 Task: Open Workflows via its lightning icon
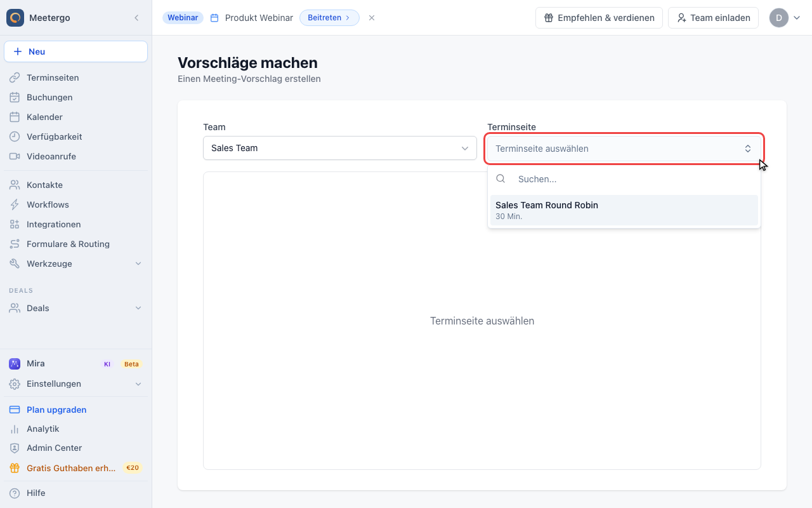pos(15,204)
